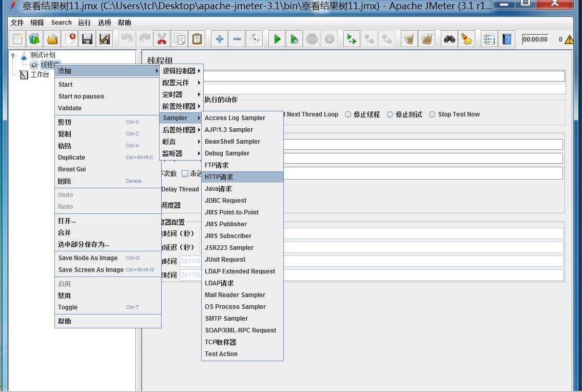Collapse the 测试计划 tree node handle
The height and width of the screenshot is (392, 582).
coord(13,55)
